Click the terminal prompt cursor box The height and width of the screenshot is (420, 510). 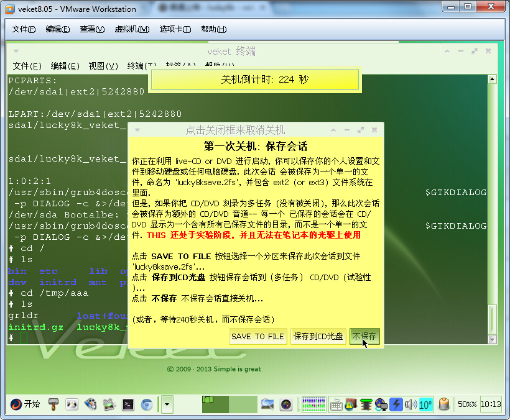coord(24,338)
